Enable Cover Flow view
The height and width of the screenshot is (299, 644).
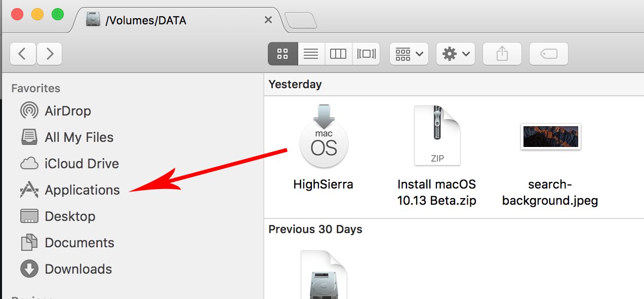pos(366,54)
